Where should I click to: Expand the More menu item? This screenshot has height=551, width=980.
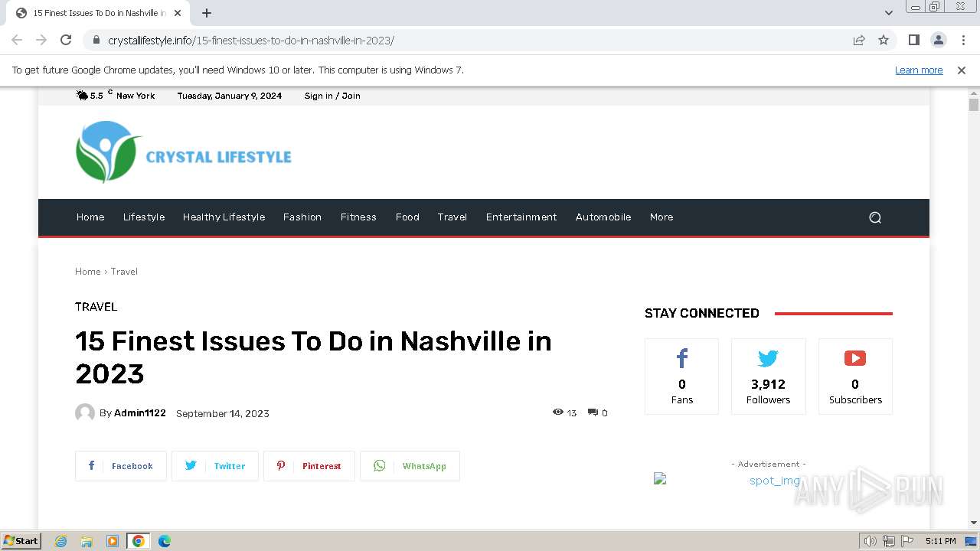(661, 217)
